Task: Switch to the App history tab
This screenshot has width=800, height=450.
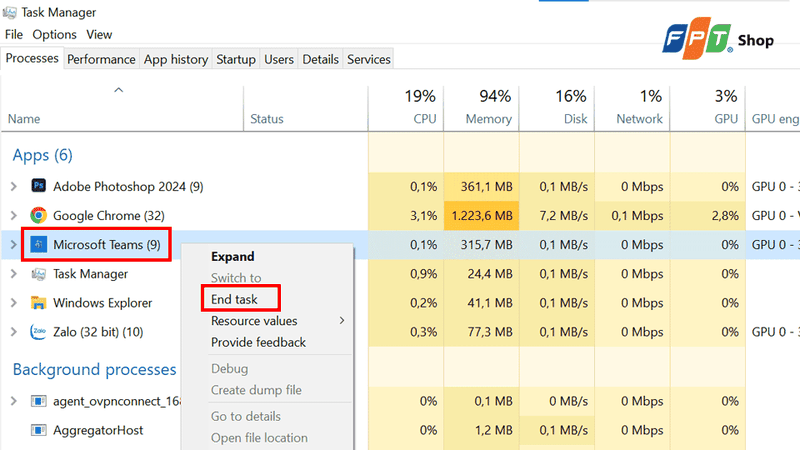Action: [176, 59]
